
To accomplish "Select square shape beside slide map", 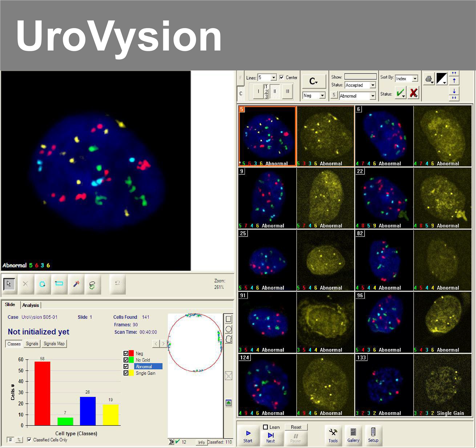I will click(x=228, y=319).
